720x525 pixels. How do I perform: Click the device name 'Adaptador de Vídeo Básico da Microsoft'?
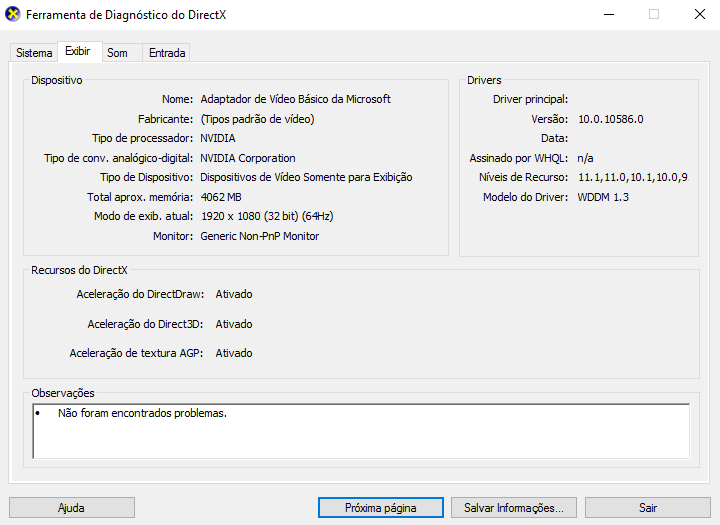coord(295,99)
